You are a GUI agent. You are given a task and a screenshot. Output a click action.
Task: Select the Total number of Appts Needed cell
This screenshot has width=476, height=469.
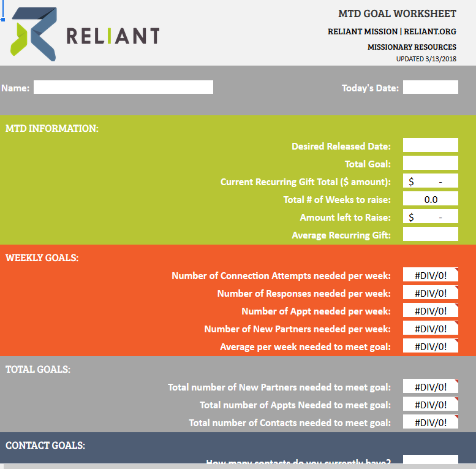[x=430, y=405]
